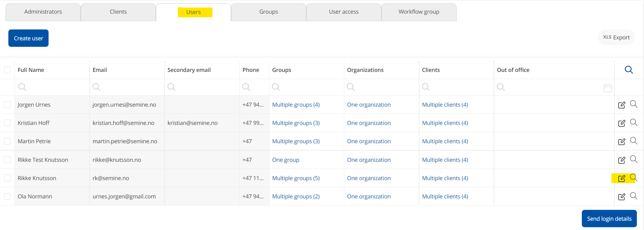Edit the Martin Petrie user row
Image resolution: width=644 pixels, height=230 pixels.
click(x=621, y=142)
